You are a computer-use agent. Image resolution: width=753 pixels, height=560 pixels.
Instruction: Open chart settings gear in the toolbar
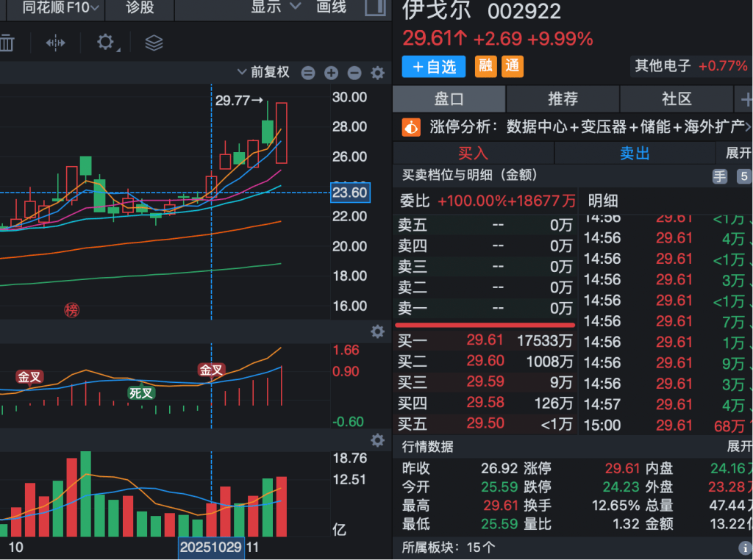pos(106,43)
